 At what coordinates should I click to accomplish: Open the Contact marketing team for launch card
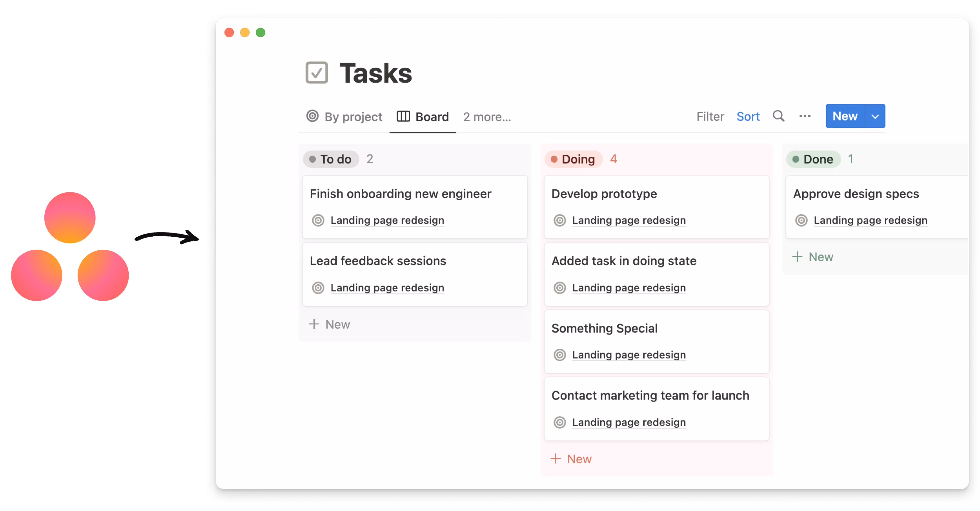(650, 395)
